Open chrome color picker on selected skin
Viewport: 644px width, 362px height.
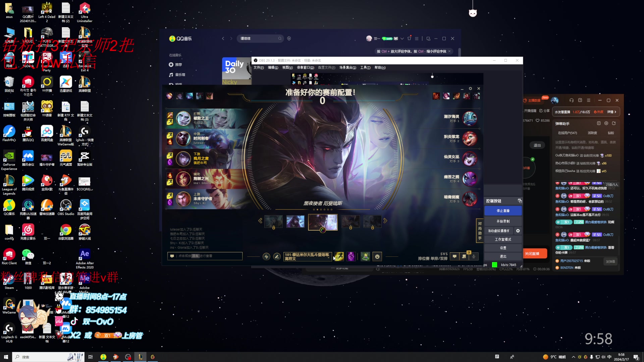323,230
